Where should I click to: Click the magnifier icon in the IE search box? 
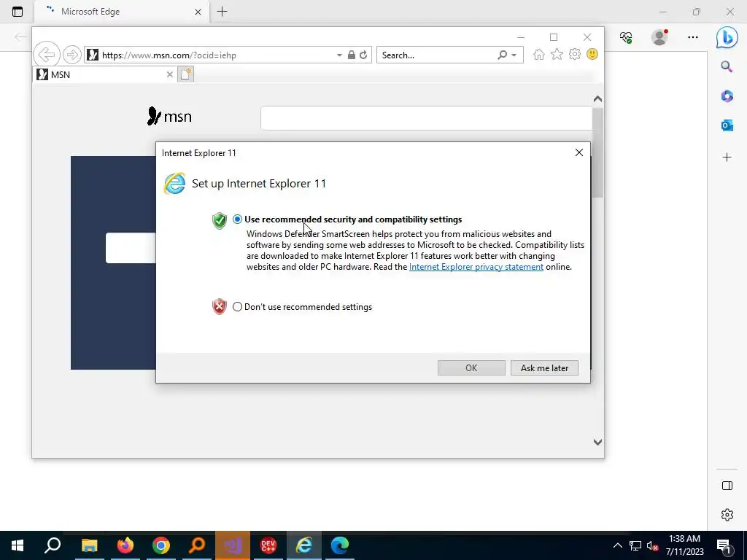tap(502, 55)
